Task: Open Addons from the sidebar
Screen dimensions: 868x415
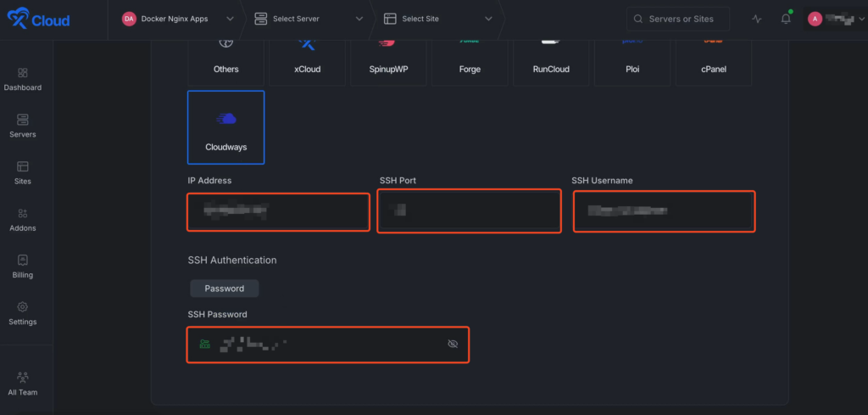Action: (23, 219)
